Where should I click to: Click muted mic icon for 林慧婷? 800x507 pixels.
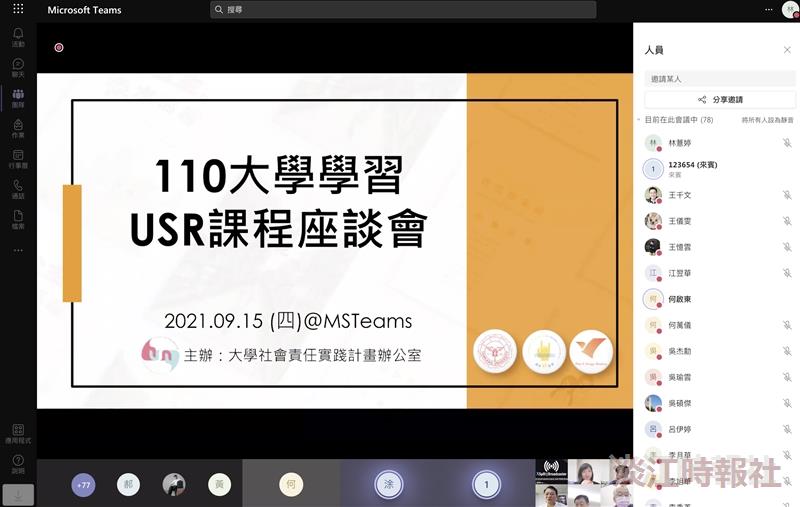(787, 143)
